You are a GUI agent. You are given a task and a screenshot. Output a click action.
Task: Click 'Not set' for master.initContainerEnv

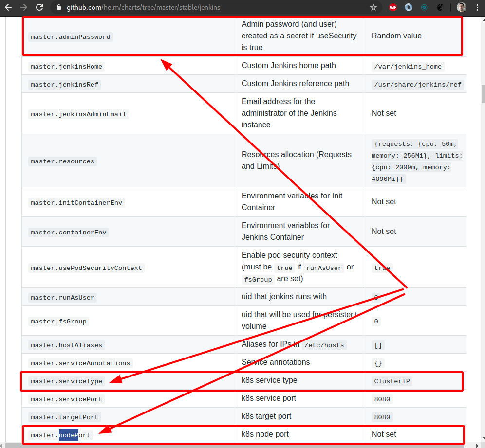click(x=384, y=202)
